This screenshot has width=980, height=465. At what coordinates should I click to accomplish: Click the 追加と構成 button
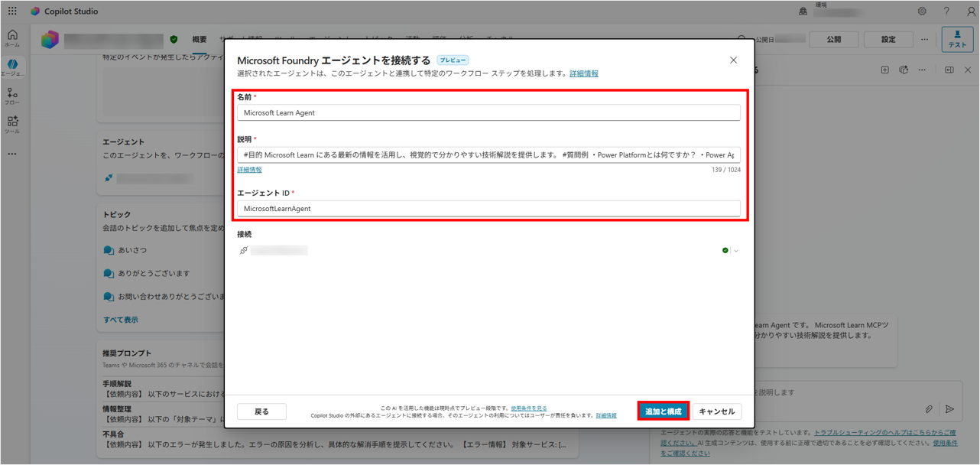(663, 411)
